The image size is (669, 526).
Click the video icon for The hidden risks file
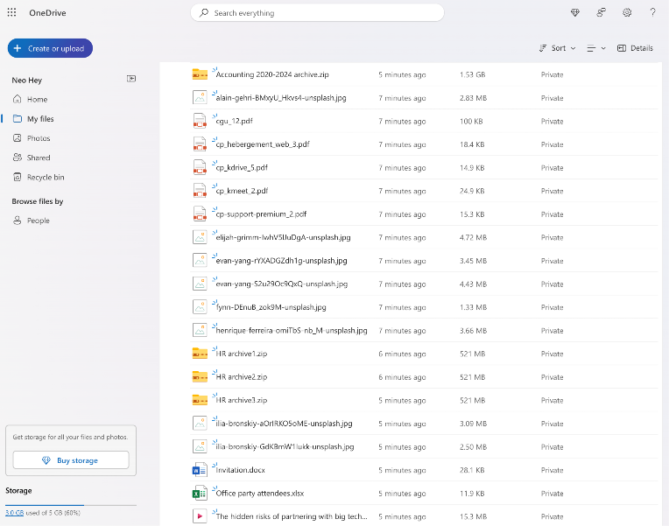[x=200, y=517]
